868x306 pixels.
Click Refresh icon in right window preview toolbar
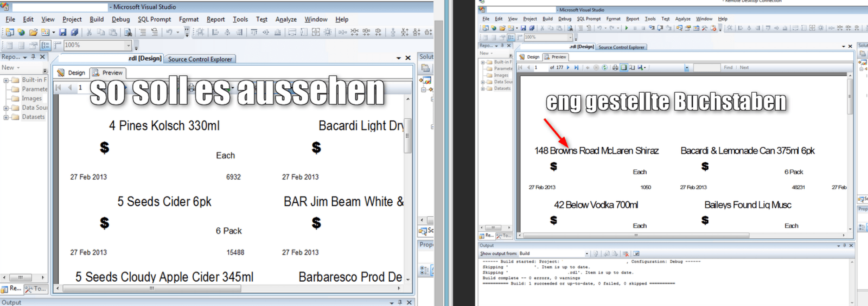604,68
